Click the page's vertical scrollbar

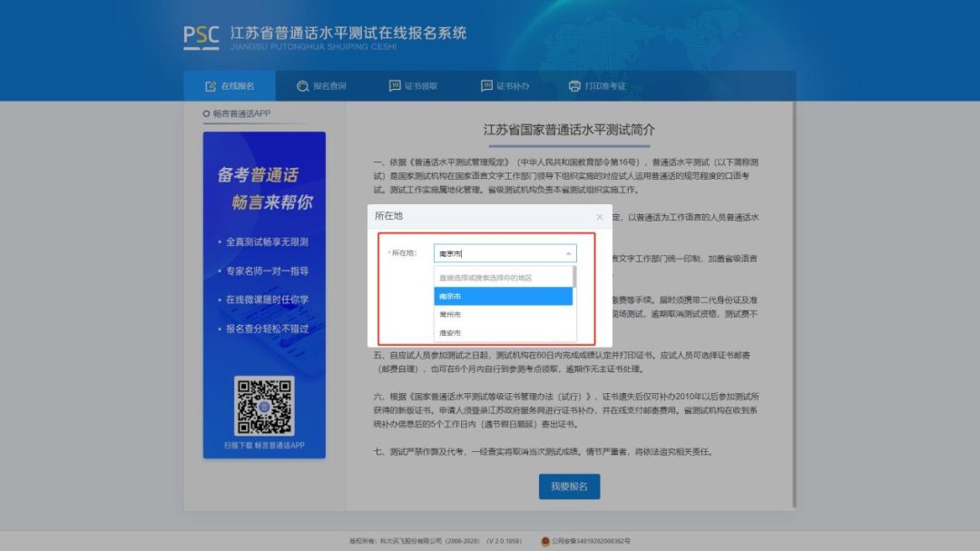coord(794,305)
